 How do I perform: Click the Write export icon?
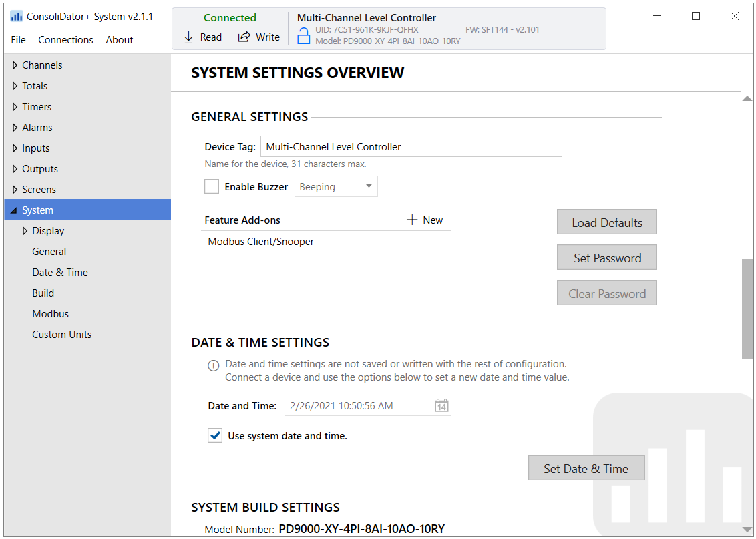pyautogui.click(x=244, y=37)
